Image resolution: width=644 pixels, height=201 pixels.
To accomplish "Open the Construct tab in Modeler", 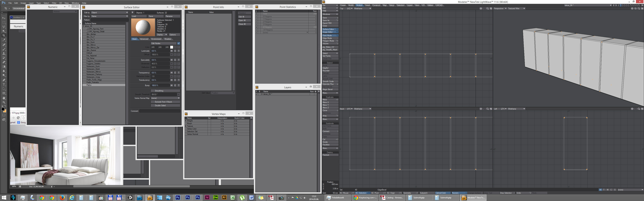I will (x=376, y=5).
